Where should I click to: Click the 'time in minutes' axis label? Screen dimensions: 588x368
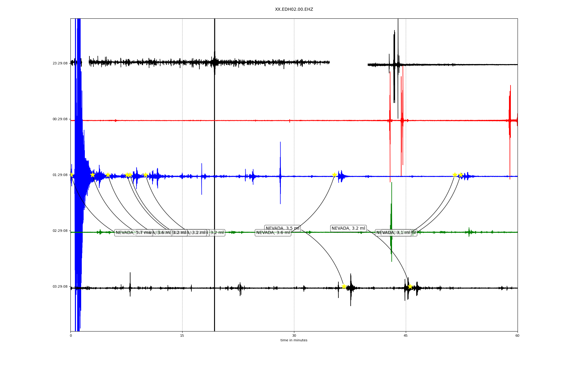tap(294, 340)
